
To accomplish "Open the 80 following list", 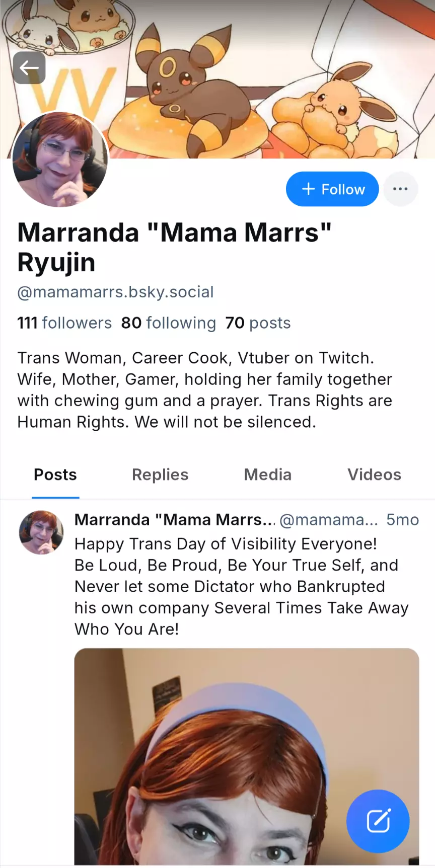I will [x=168, y=323].
